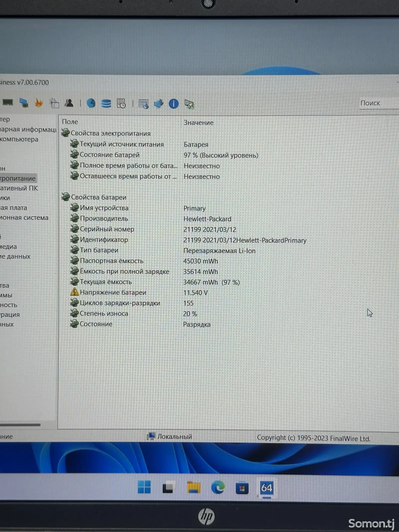The image size is (399, 532).
Task: Select the Текущий источник питания row
Action: point(122,144)
